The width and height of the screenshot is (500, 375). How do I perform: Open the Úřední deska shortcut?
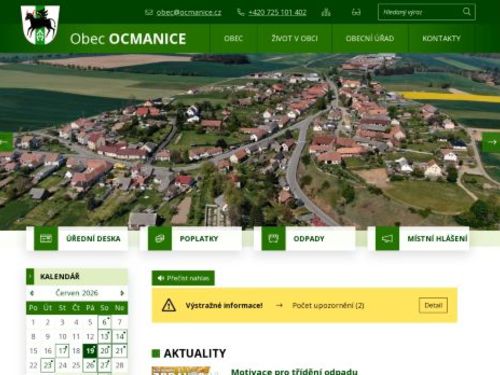77,238
